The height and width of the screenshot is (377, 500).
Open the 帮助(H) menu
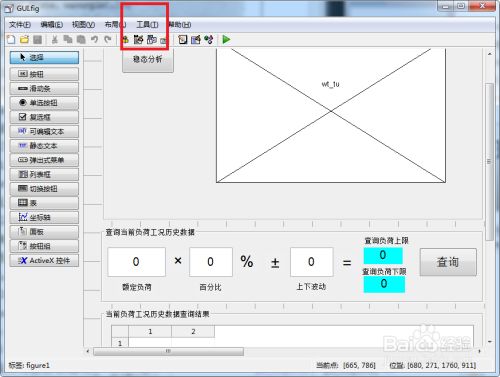[180, 25]
